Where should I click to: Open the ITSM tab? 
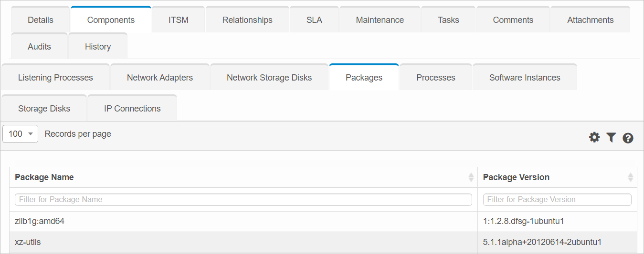click(x=178, y=20)
